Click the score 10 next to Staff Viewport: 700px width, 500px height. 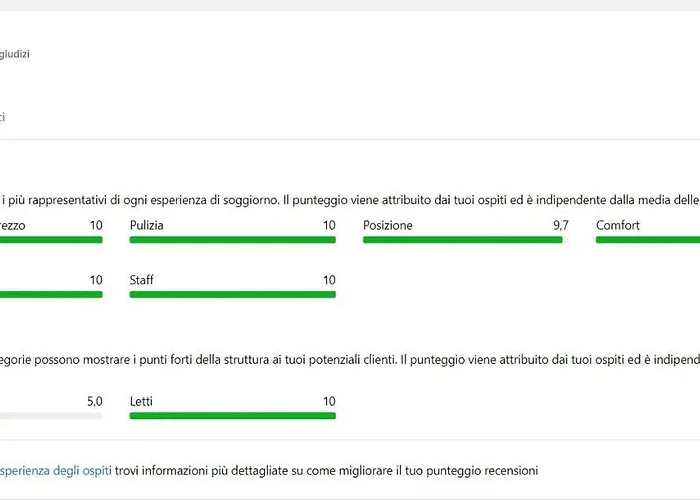coord(328,281)
